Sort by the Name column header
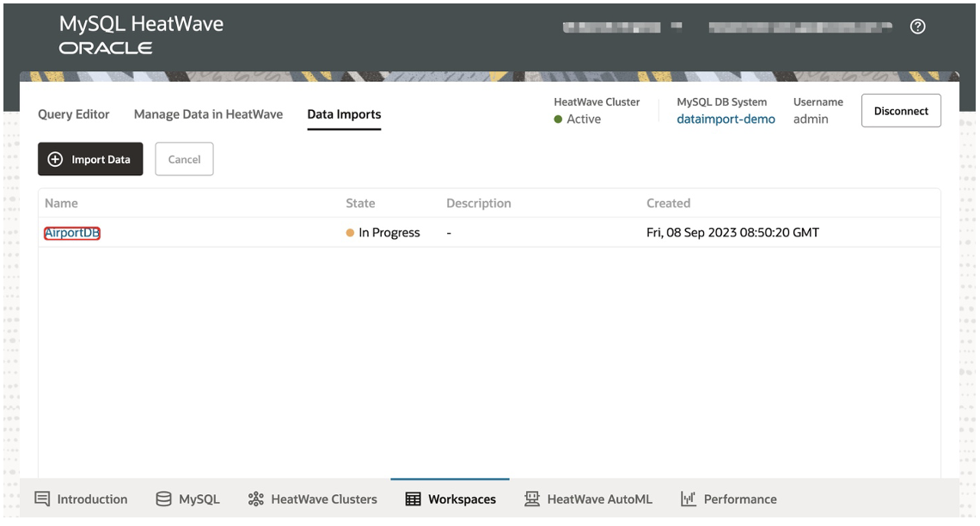Viewport: 980px width, 526px height. pyautogui.click(x=61, y=203)
